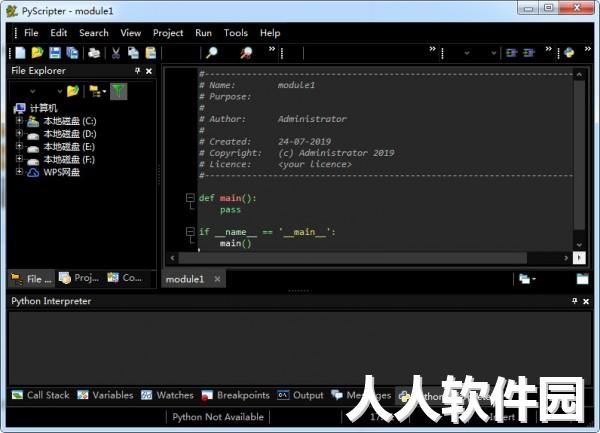Open the Watches tab

point(167,395)
